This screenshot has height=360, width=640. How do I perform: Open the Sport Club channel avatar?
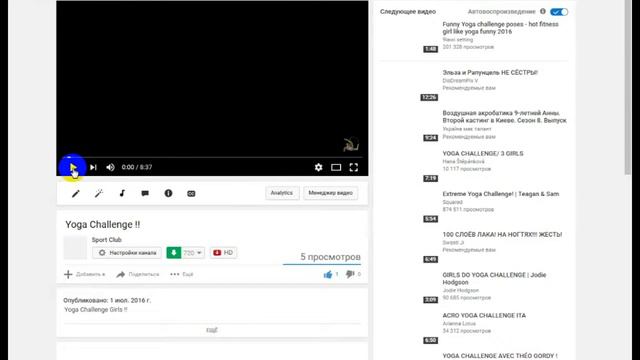pyautogui.click(x=75, y=247)
